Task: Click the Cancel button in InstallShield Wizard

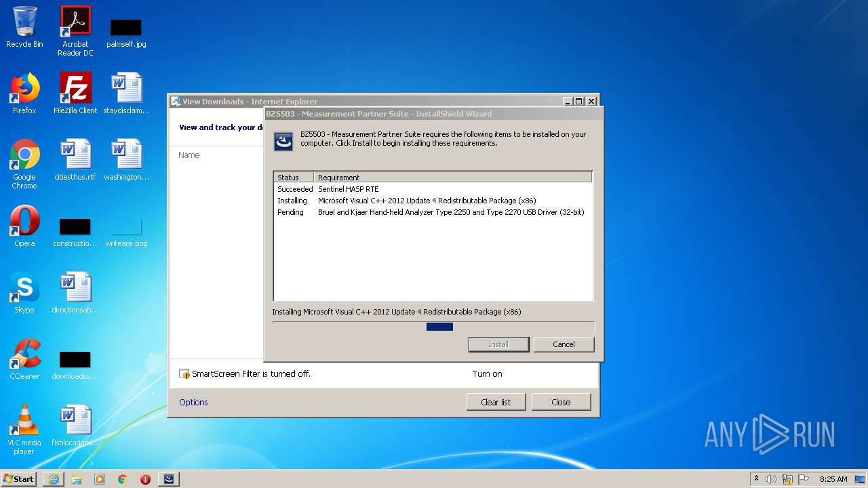Action: [x=564, y=344]
